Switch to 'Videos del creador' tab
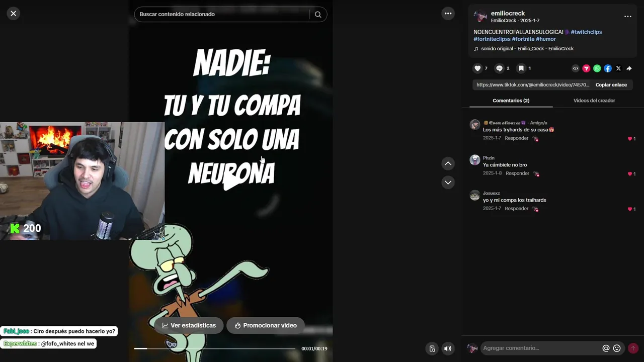Screen dimensions: 644x362 point(594,101)
